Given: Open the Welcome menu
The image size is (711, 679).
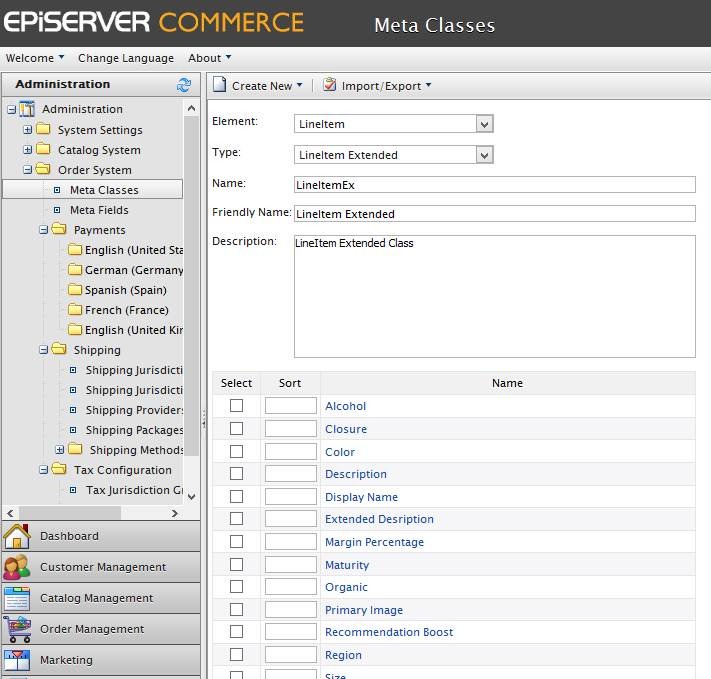Looking at the screenshot, I should pyautogui.click(x=35, y=58).
